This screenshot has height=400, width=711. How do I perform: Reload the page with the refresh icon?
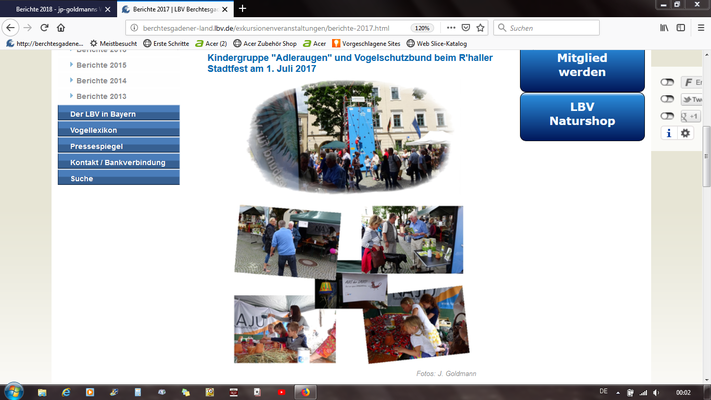44,28
